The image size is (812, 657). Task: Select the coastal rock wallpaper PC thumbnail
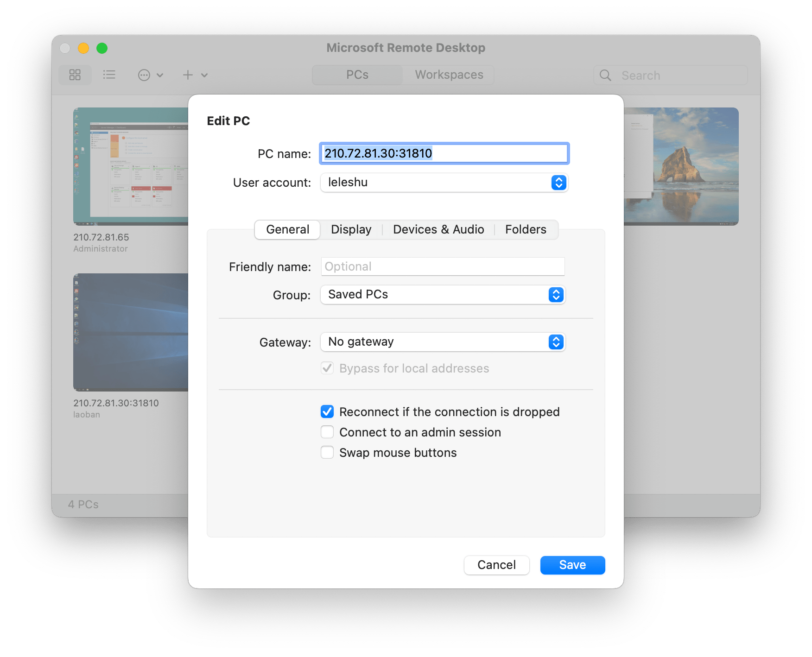[x=681, y=166]
